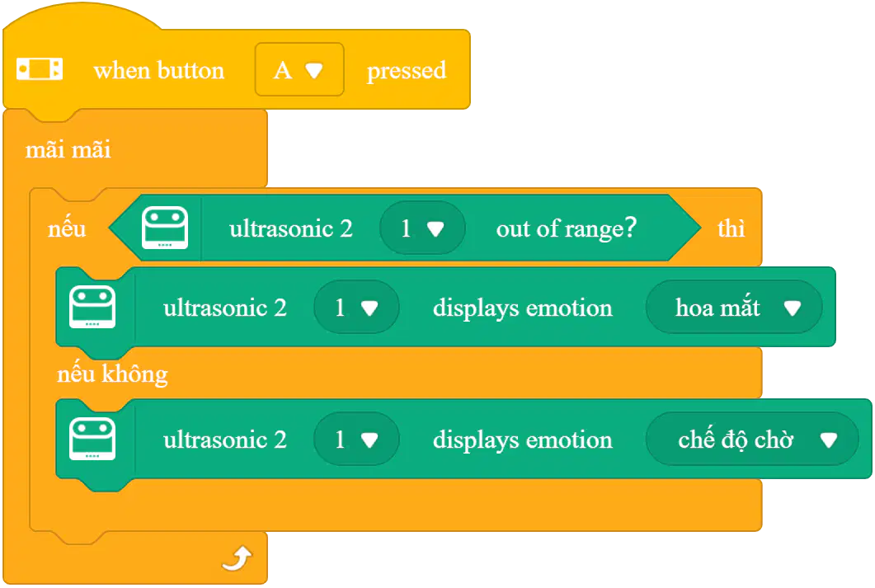Open the port 1 dropdown on the chế độ chờ block

coord(356,440)
